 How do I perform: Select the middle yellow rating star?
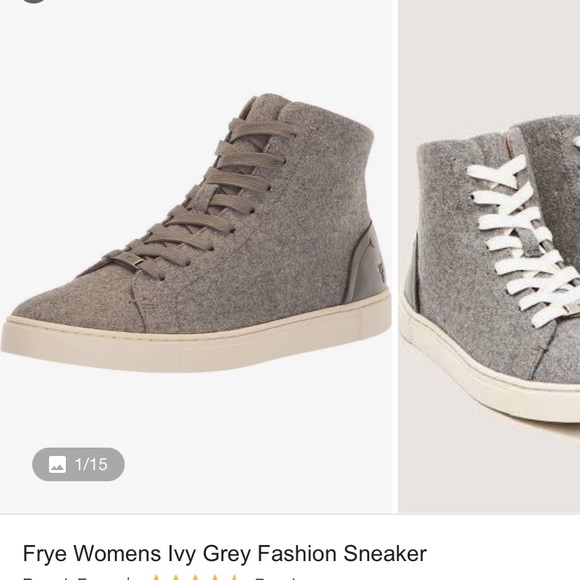pyautogui.click(x=195, y=578)
